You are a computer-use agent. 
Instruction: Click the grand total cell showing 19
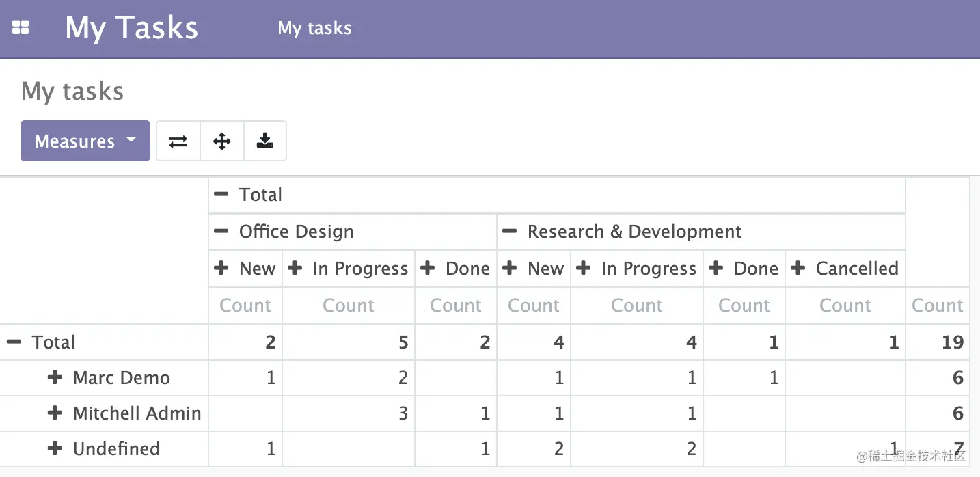[x=952, y=342]
